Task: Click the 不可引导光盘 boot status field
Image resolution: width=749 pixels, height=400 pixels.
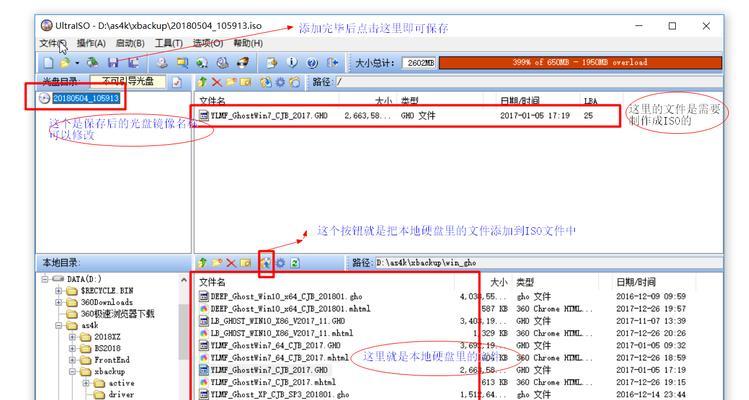Action: click(x=128, y=82)
